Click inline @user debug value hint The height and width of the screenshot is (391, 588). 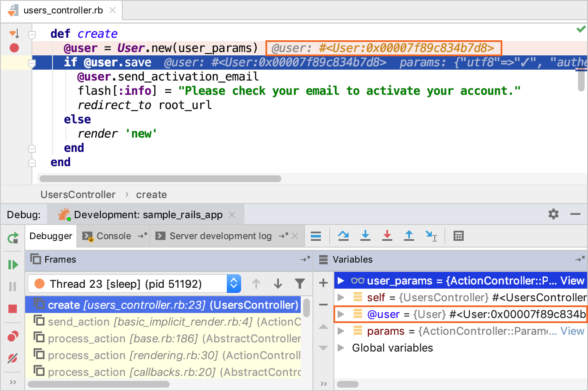pyautogui.click(x=383, y=48)
